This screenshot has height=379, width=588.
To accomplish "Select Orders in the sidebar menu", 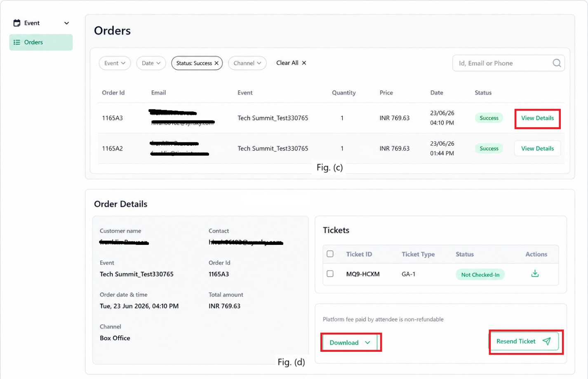I will (41, 42).
